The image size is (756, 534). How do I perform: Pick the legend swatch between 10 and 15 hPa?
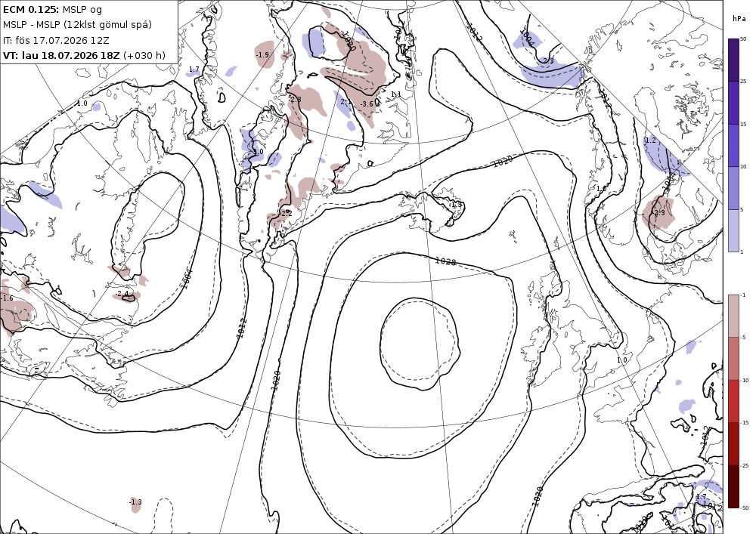point(733,146)
